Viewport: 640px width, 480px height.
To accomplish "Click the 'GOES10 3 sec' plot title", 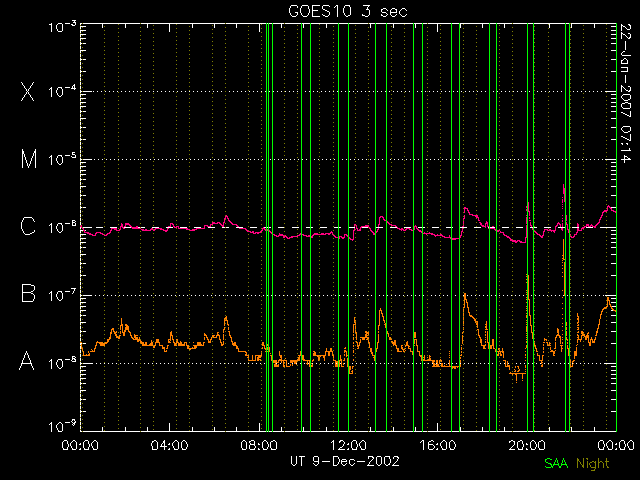I will [348, 11].
